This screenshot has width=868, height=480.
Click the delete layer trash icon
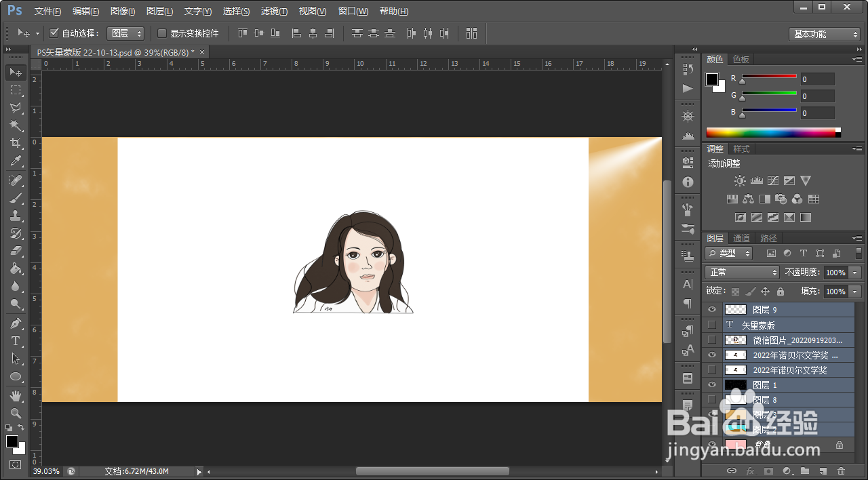tap(842, 471)
